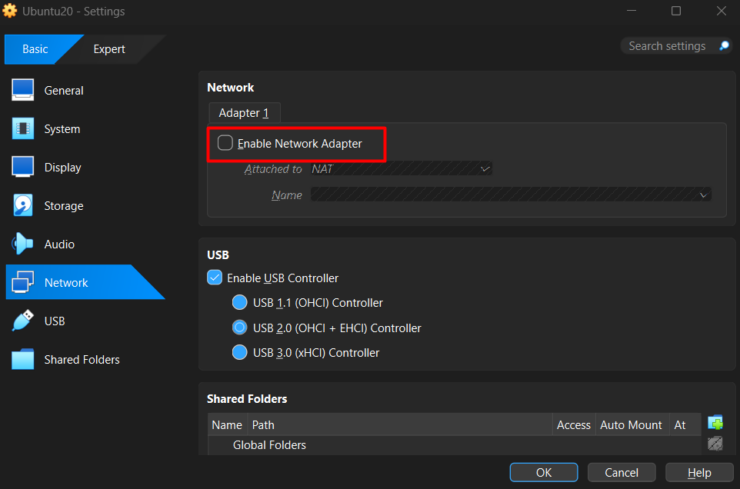
Task: Click the greyed edit shared folder icon
Action: (x=715, y=443)
